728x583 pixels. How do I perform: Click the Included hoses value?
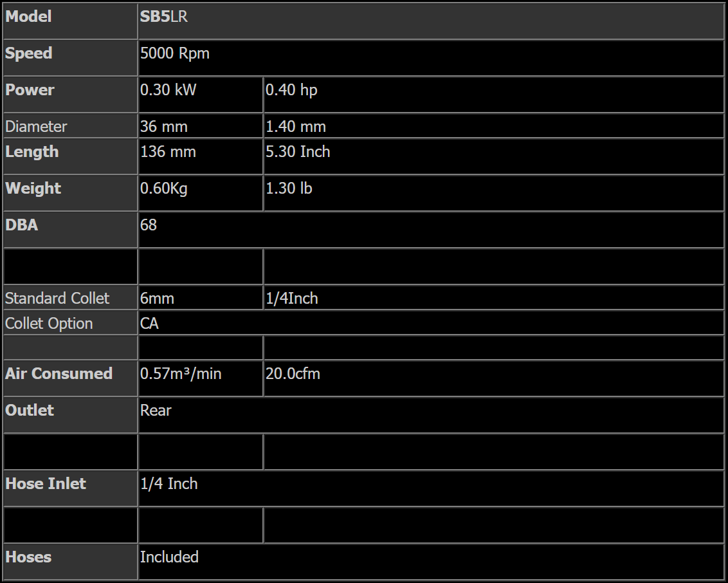pyautogui.click(x=169, y=557)
